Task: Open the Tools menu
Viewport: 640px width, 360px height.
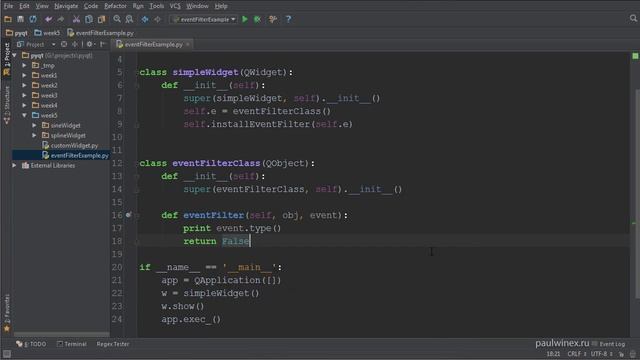Action: pyautogui.click(x=156, y=6)
